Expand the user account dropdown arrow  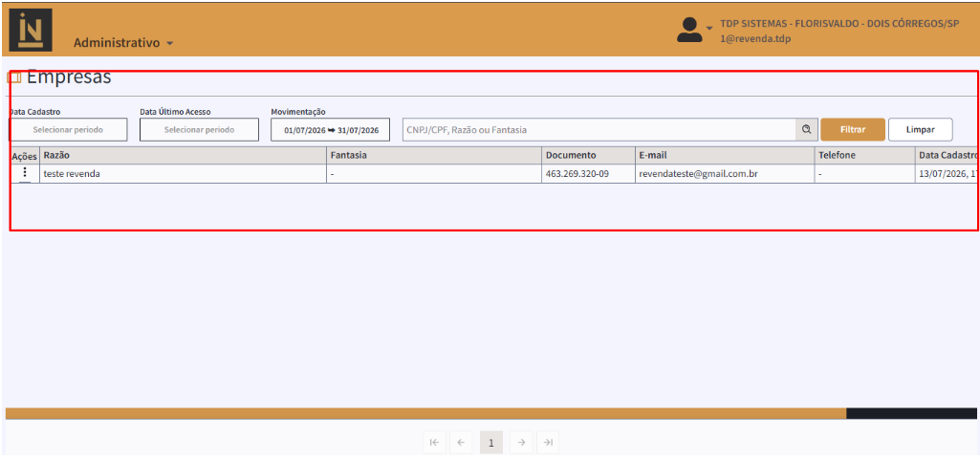click(x=709, y=28)
